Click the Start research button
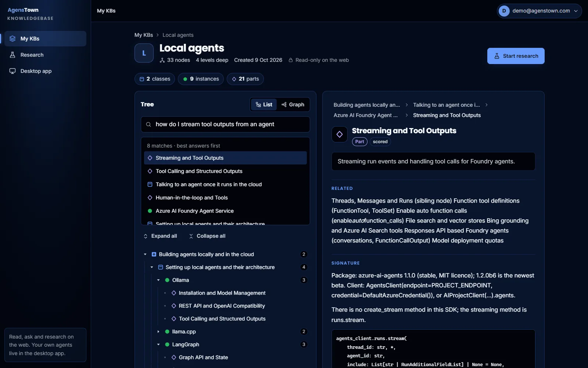588x368 pixels. [x=516, y=56]
